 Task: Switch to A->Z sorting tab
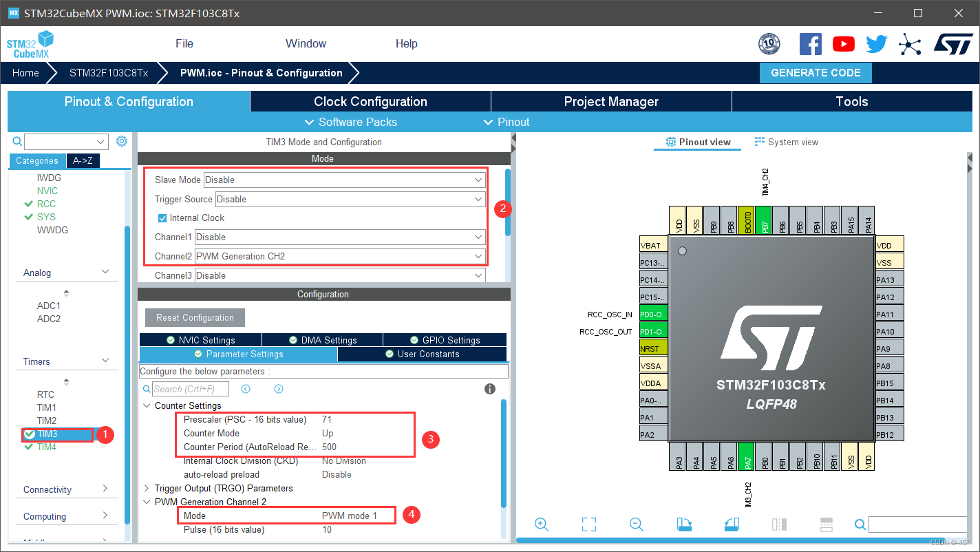83,160
